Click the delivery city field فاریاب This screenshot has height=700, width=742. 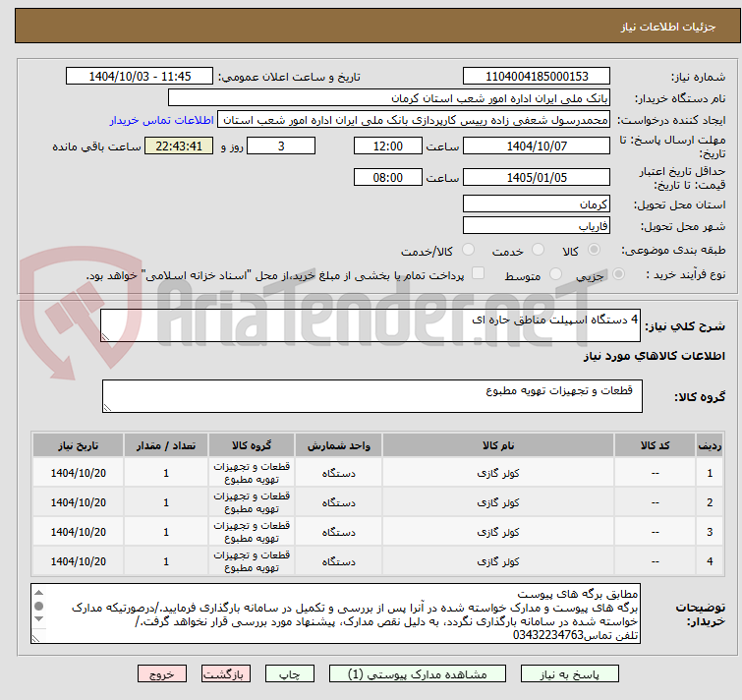tap(537, 226)
